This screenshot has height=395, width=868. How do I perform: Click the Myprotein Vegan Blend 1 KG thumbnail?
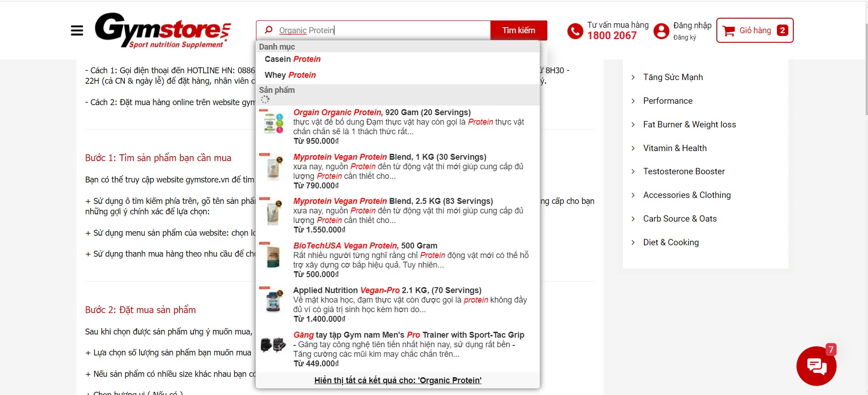(x=273, y=167)
